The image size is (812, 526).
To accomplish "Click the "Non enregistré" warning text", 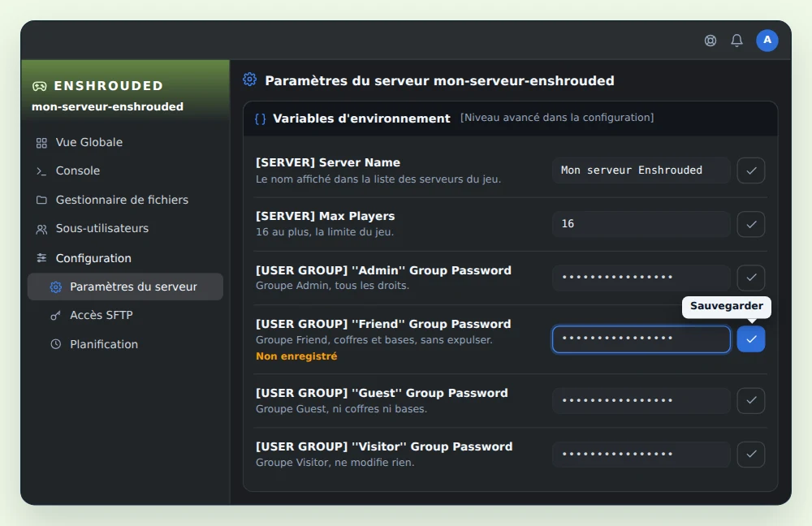I will (296, 356).
